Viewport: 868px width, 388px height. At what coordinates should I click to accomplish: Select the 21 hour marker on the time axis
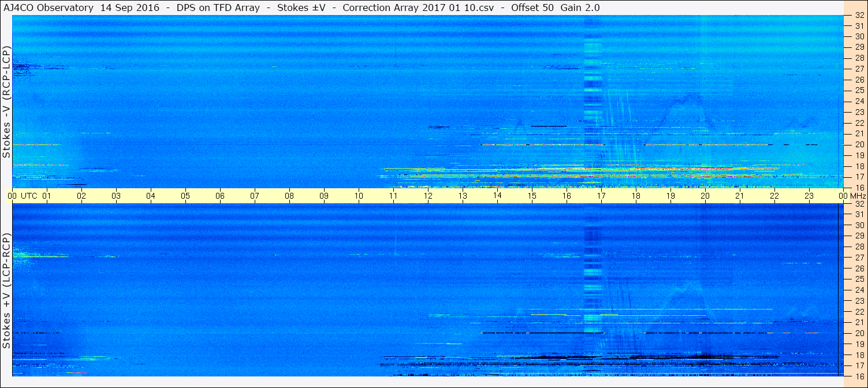740,196
